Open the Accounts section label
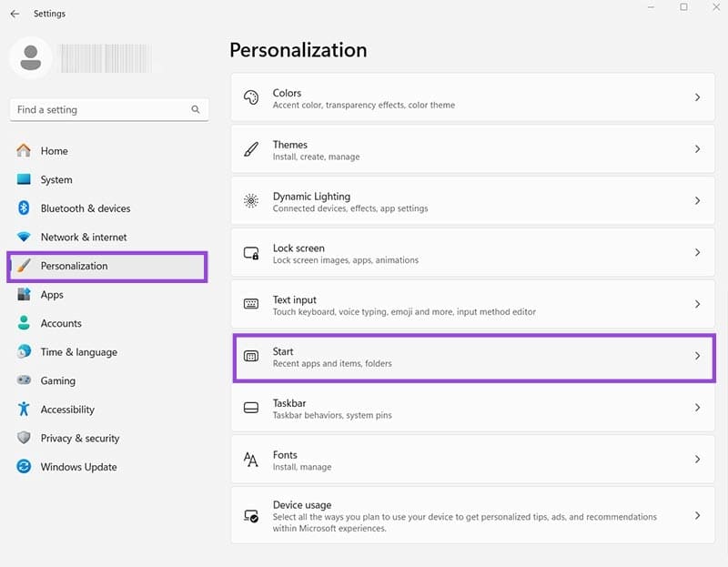The width and height of the screenshot is (728, 567). click(61, 323)
